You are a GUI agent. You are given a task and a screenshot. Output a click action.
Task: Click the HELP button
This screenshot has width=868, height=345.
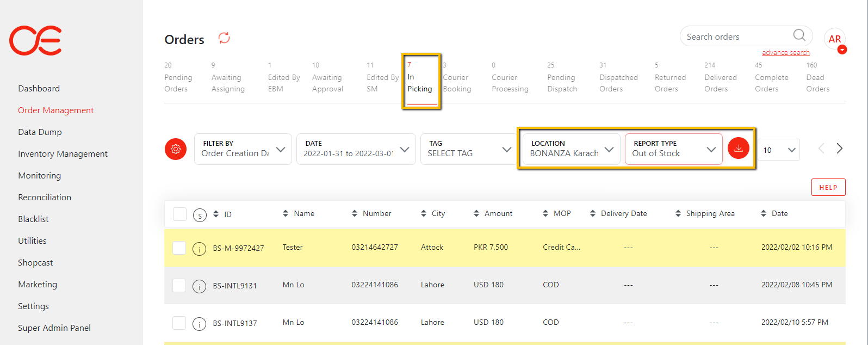point(828,187)
